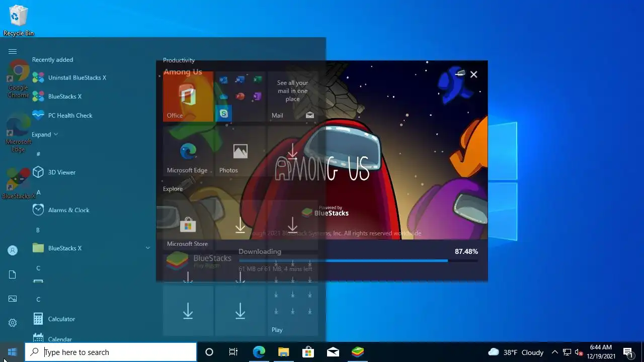This screenshot has width=644, height=362.
Task: Click the 87.48% progress value
Action: [x=466, y=251]
